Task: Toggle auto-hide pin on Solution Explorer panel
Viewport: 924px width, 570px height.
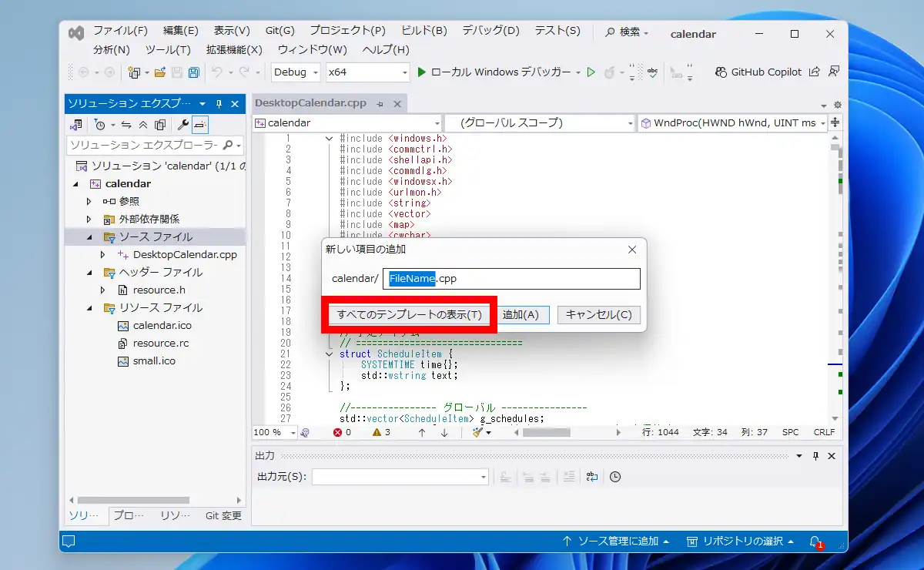Action: [x=219, y=103]
